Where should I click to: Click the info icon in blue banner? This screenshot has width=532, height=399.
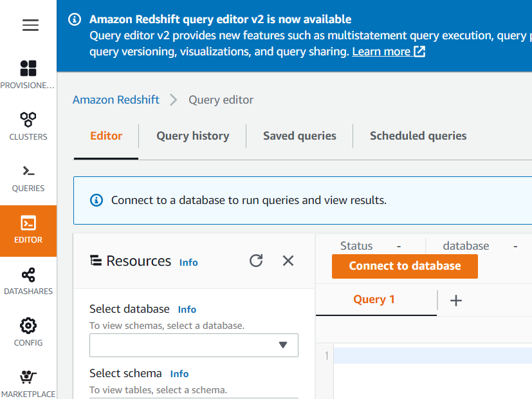(75, 19)
